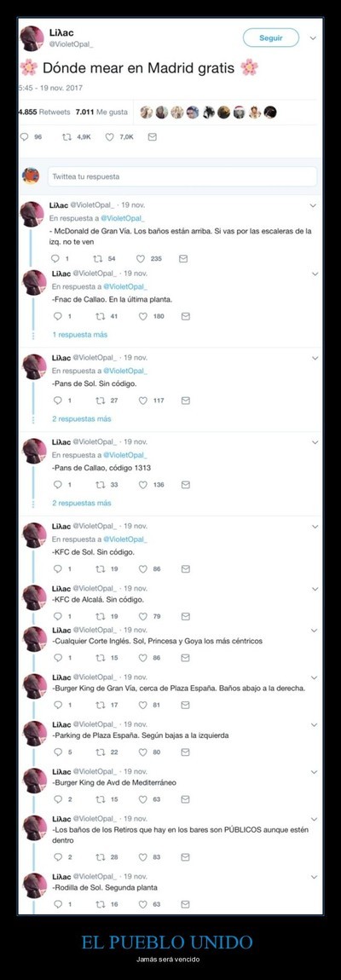Click the direct message envelope on main tweet
The height and width of the screenshot is (980, 341).
pos(152,136)
